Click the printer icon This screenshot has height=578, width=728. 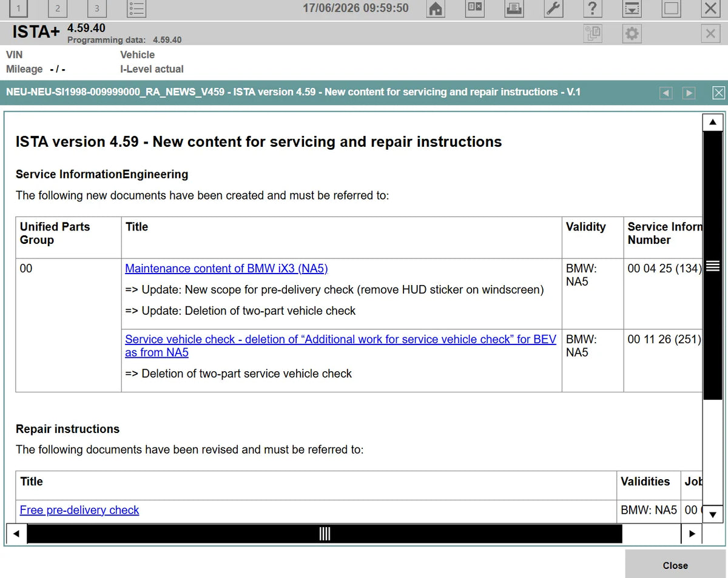point(514,8)
